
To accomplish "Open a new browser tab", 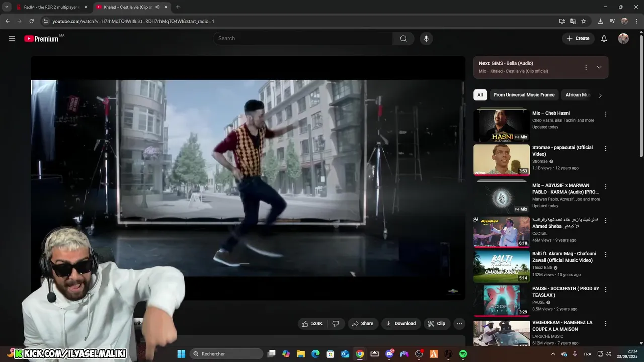I will click(178, 7).
